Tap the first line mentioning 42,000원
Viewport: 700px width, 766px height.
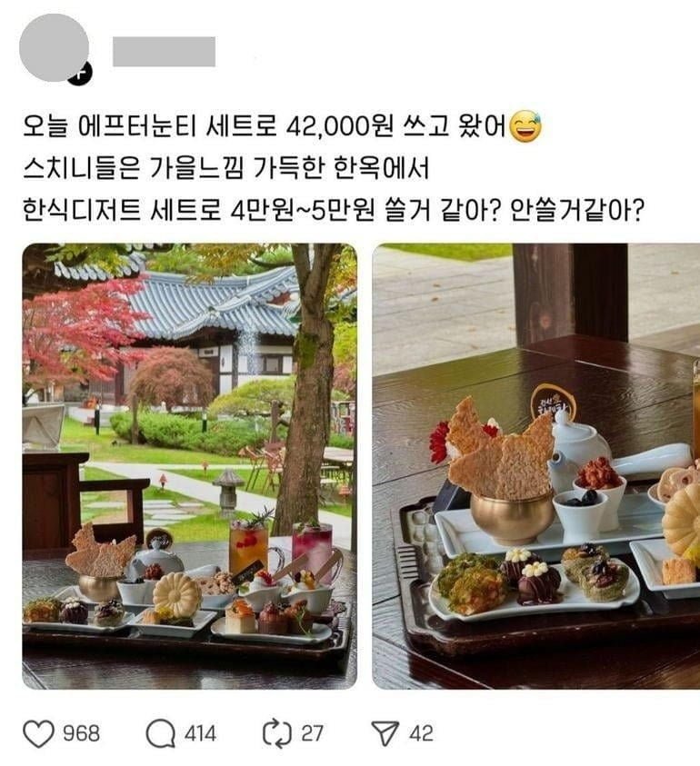tap(282, 127)
